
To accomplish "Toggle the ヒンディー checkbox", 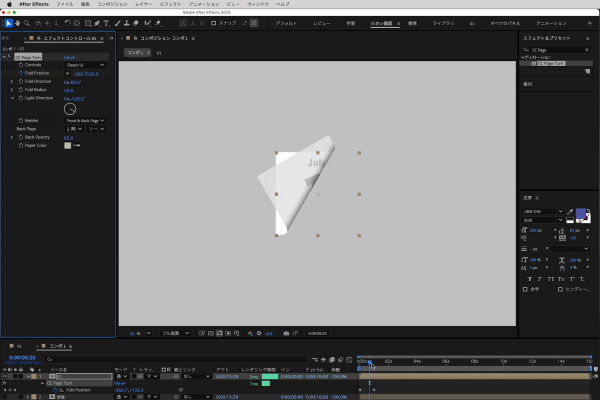I will 560,289.
